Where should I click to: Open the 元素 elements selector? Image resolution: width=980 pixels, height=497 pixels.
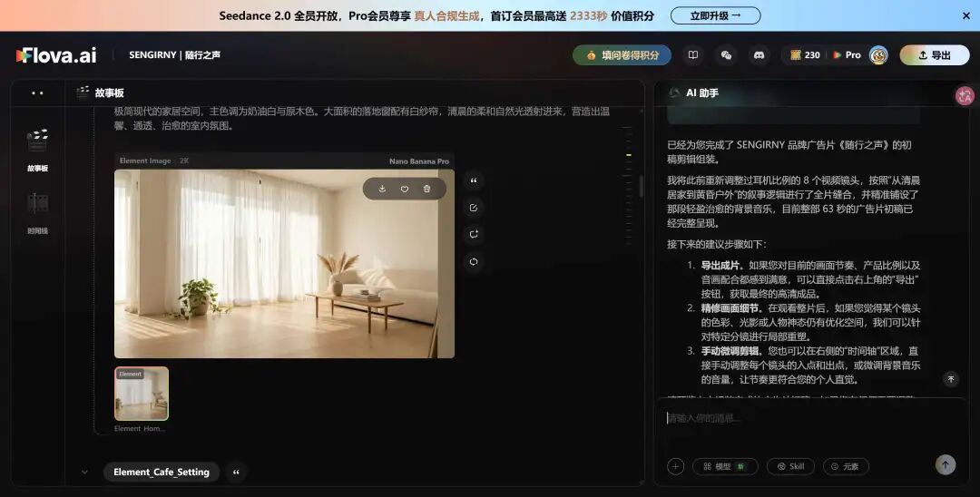coord(846,466)
